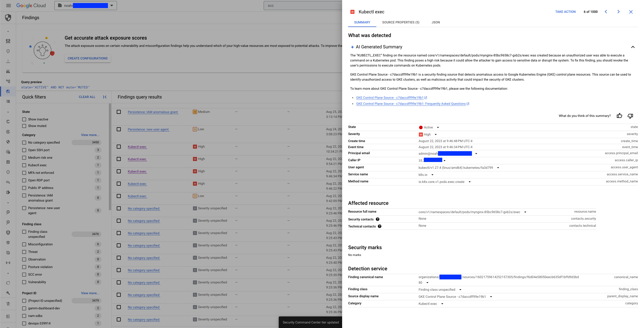This screenshot has height=328, width=644.
Task: Go to the previous finding arrow
Action: pyautogui.click(x=606, y=12)
